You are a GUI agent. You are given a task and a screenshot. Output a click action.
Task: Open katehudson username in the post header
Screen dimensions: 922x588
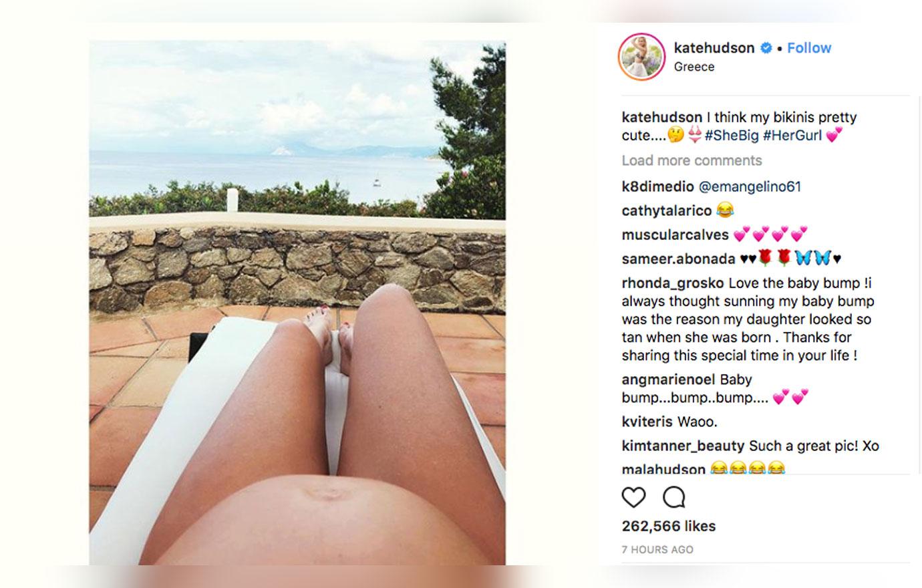(x=714, y=47)
